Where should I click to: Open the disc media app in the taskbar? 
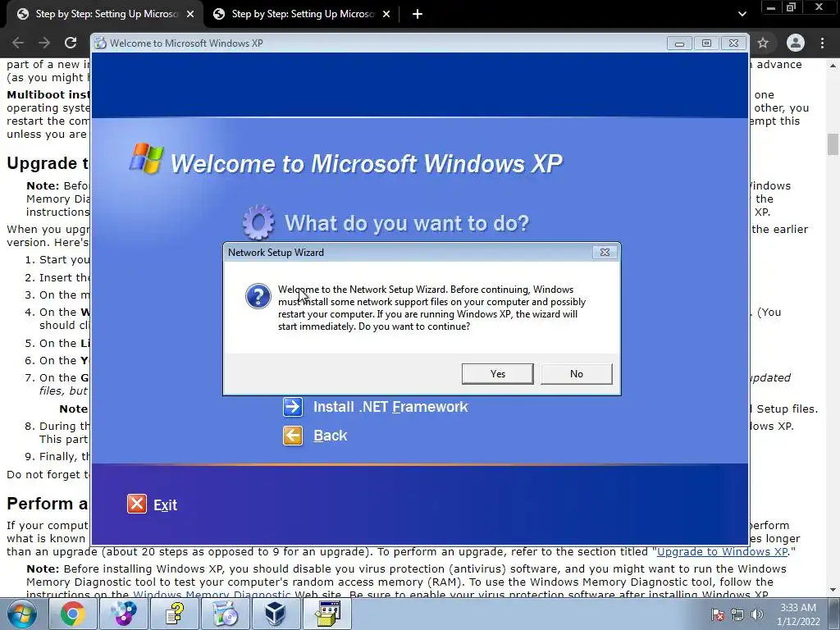(x=123, y=614)
